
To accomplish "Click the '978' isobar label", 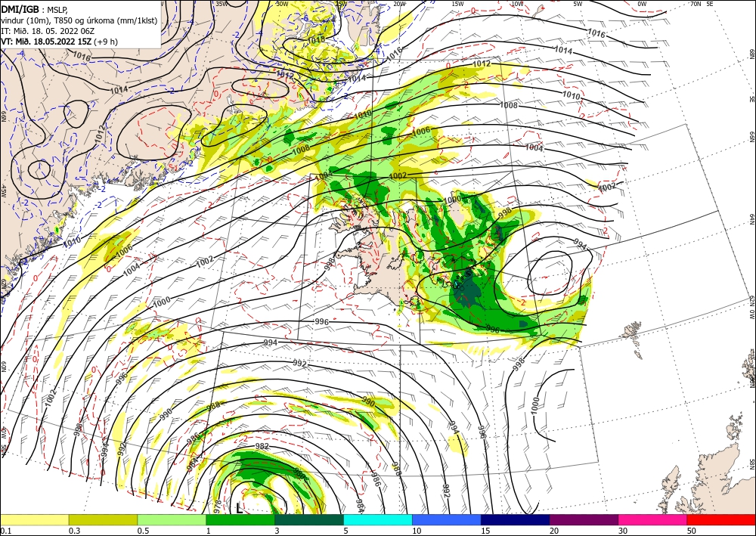I will [x=217, y=507].
